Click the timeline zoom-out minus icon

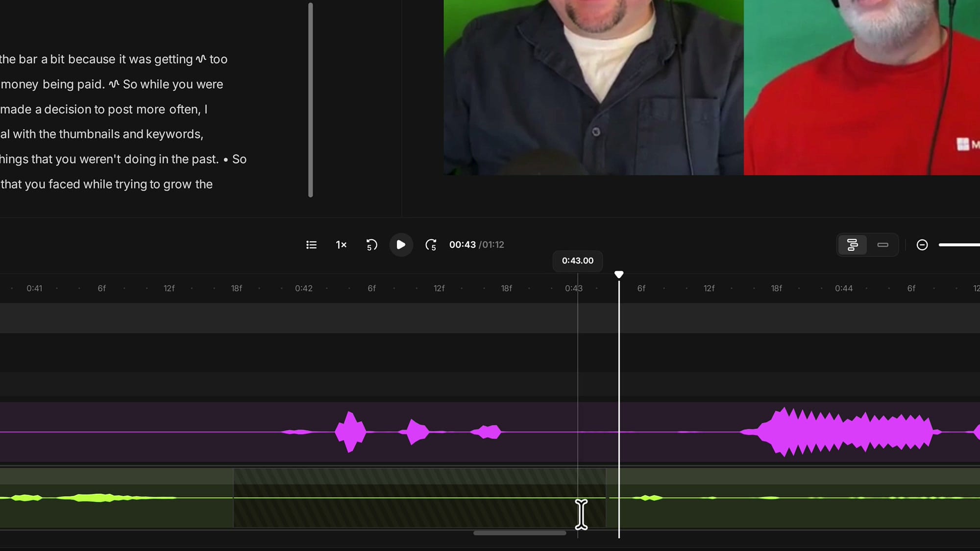[x=922, y=244]
